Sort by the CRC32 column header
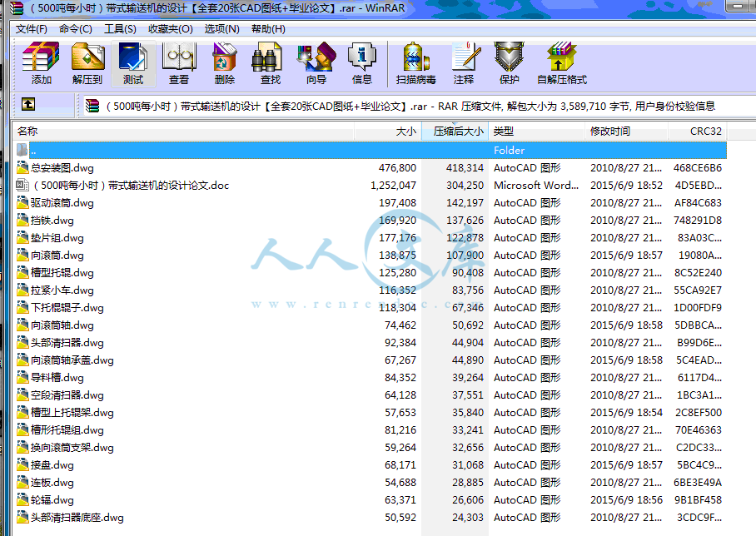The image size is (756, 536). coord(698,132)
